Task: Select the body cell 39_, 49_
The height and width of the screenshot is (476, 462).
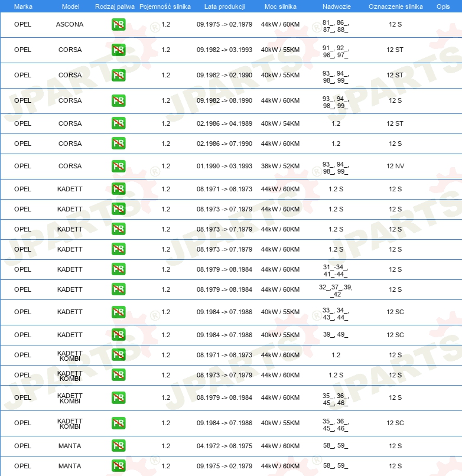Action: click(336, 334)
